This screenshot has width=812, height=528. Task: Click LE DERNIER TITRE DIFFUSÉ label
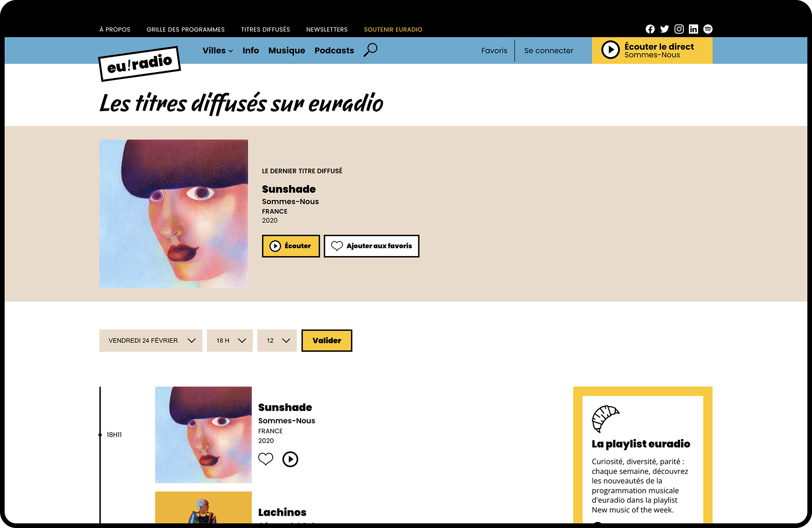tap(302, 171)
